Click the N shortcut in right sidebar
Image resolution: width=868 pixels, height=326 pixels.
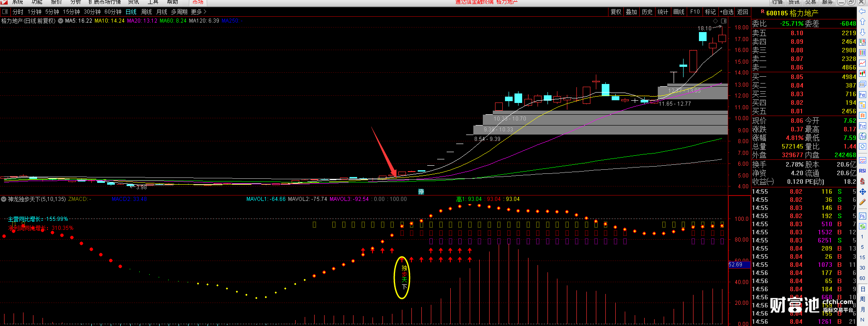pyautogui.click(x=863, y=320)
